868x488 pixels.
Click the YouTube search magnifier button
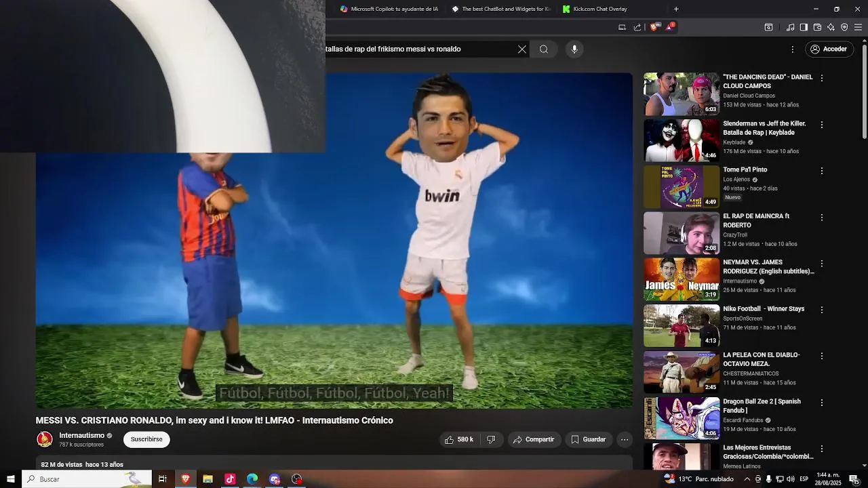[x=544, y=49]
